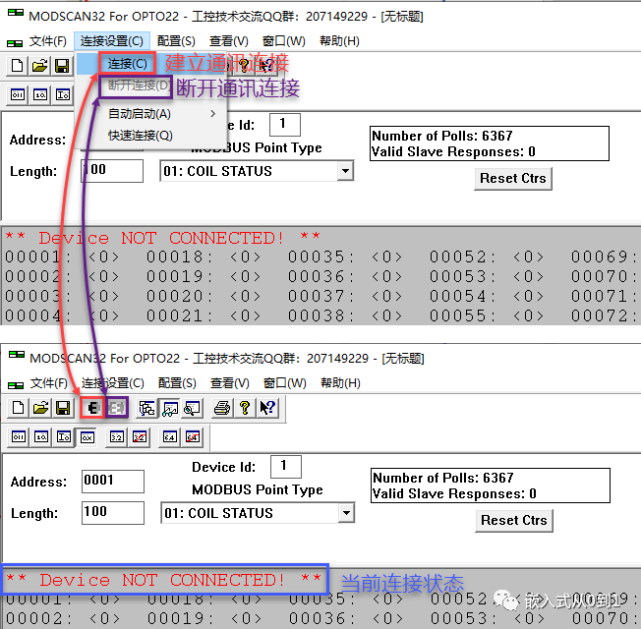
Task: Click Length field 100 in lower window
Action: click(x=113, y=513)
